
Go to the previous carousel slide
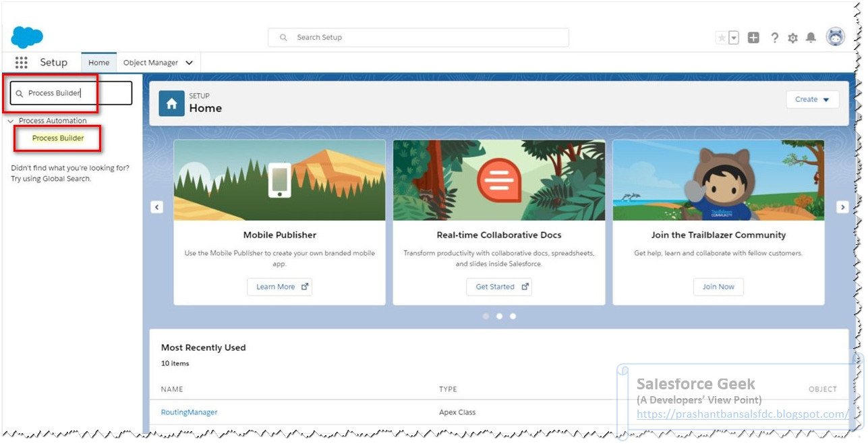[x=157, y=207]
